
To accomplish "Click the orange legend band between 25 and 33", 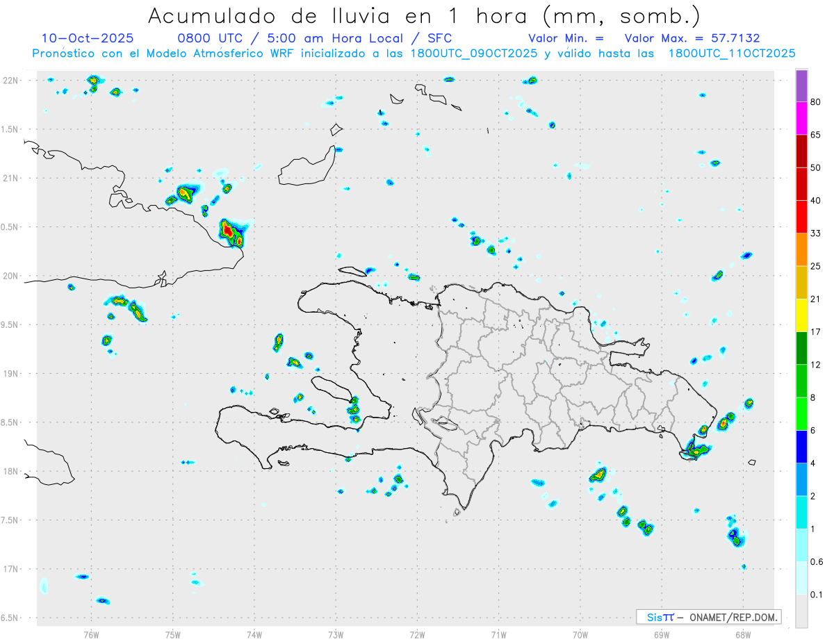I will (x=801, y=249).
